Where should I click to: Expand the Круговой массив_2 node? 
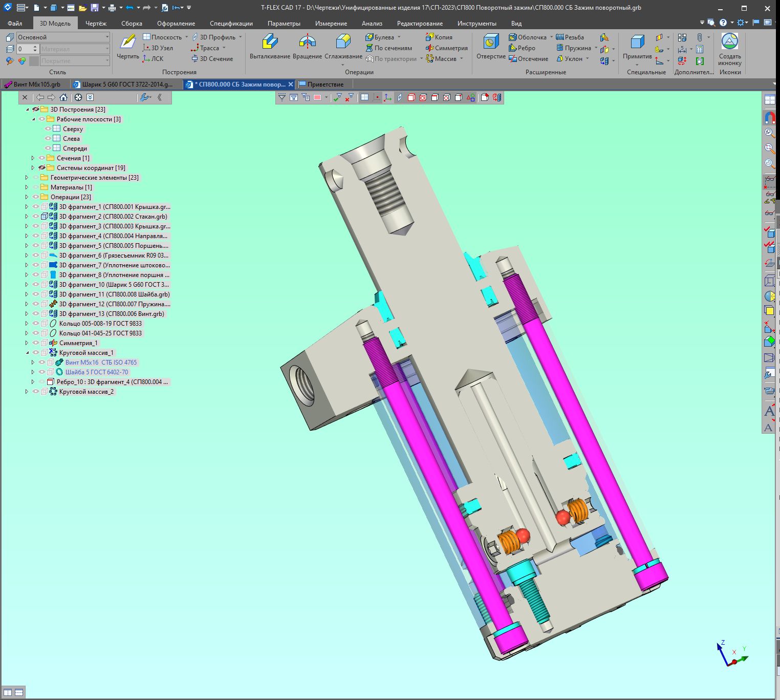pos(27,392)
